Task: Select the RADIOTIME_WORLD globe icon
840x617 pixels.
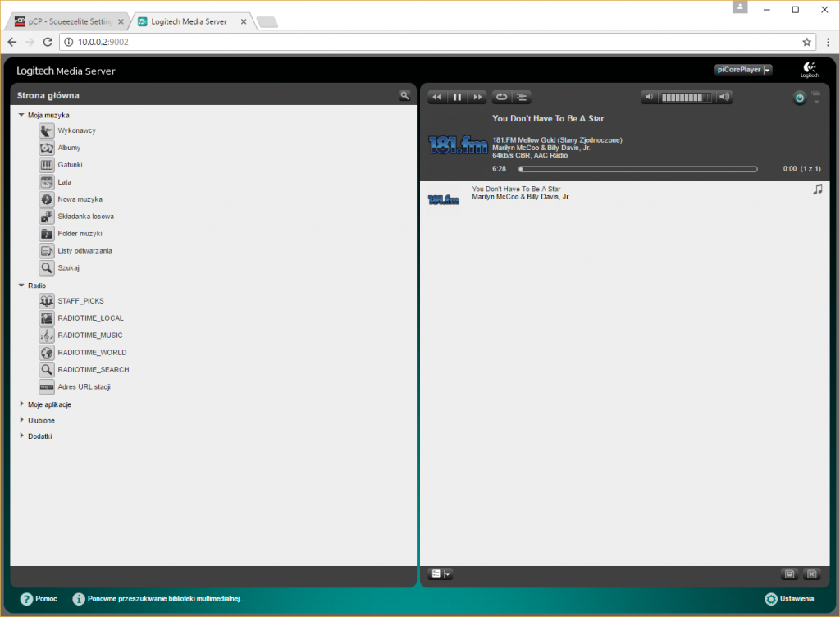Action: 47,352
